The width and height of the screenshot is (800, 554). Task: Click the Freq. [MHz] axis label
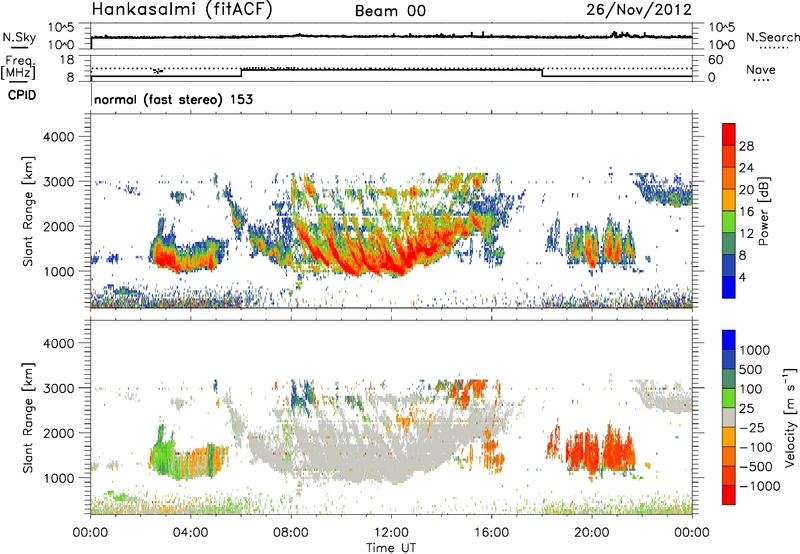(x=18, y=68)
